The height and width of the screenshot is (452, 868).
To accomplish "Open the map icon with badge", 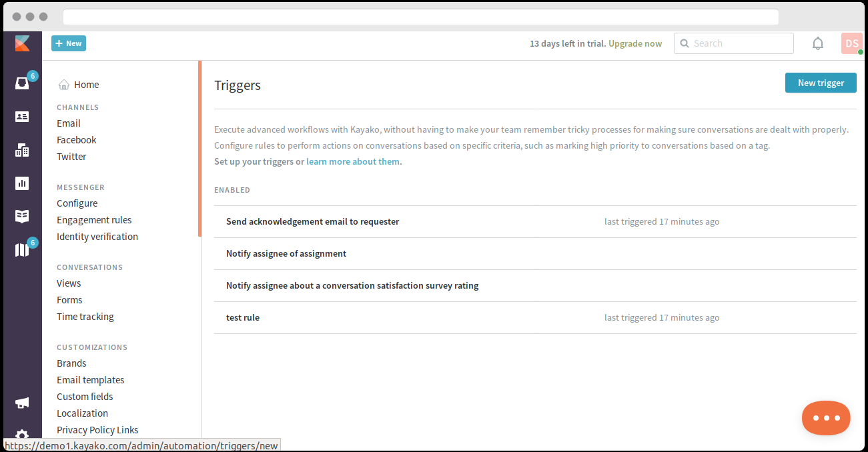I will coord(22,250).
